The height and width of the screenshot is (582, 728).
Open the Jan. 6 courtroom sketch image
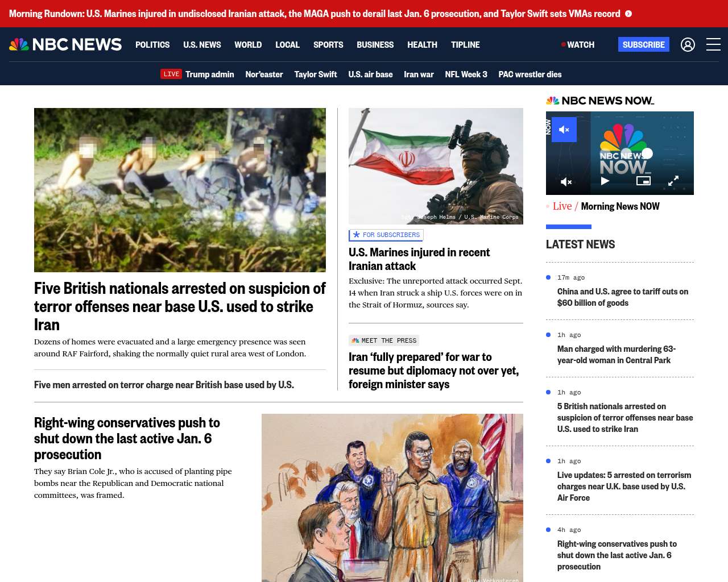pos(392,498)
